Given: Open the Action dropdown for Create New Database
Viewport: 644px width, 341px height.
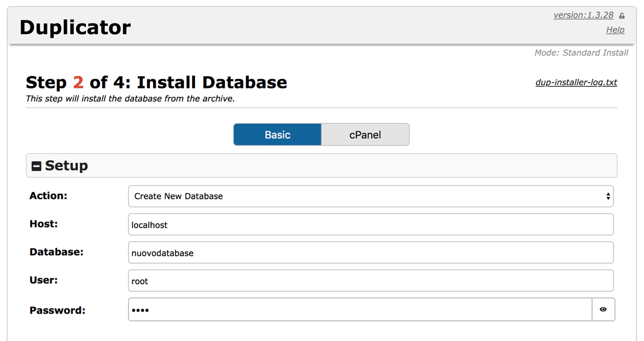Looking at the screenshot, I should (x=371, y=196).
